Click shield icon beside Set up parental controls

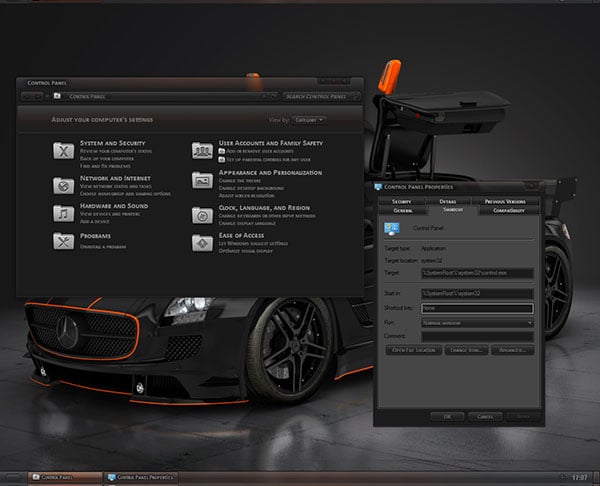click(x=222, y=159)
